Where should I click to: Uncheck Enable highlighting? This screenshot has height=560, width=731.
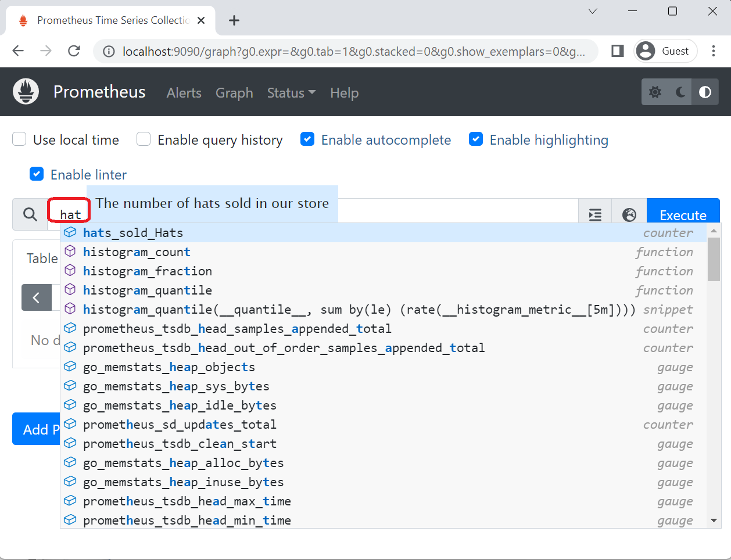pyautogui.click(x=476, y=139)
